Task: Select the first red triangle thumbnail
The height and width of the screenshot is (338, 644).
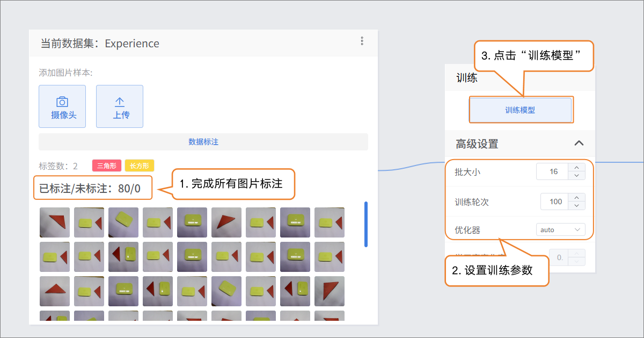Action: [55, 222]
